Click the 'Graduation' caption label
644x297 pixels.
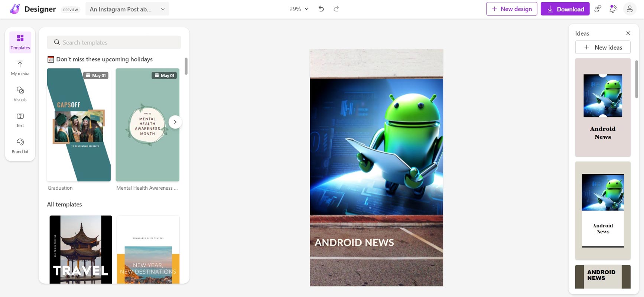click(60, 188)
